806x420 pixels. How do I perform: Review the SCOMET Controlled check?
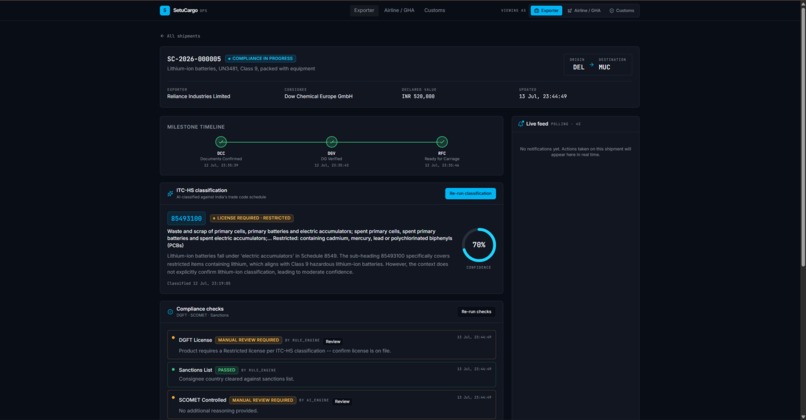click(x=342, y=401)
